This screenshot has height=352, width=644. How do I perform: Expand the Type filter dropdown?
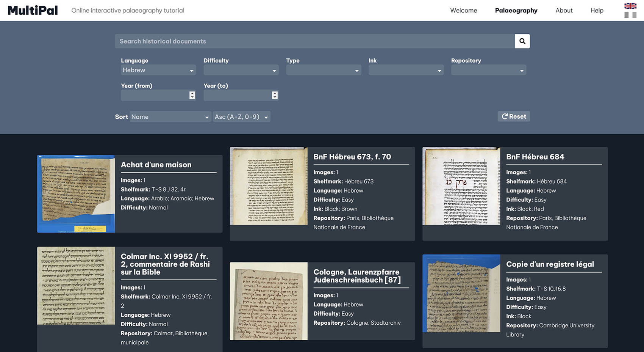tap(324, 70)
